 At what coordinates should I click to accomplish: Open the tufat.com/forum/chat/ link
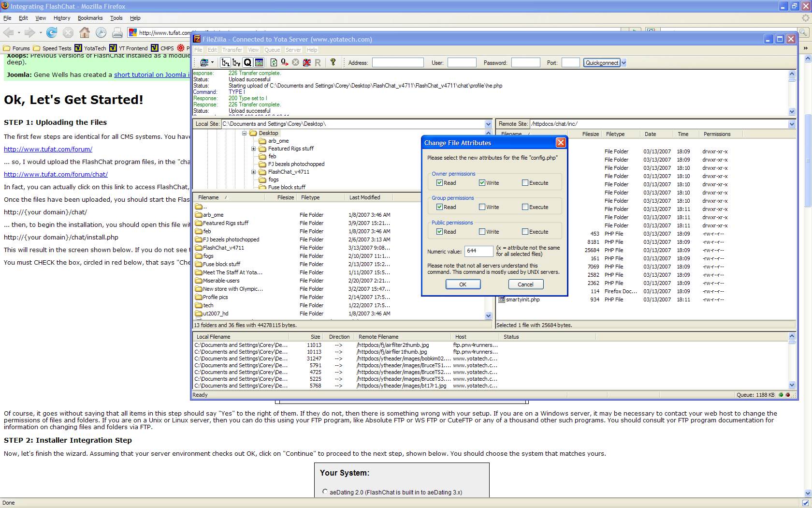click(x=56, y=174)
